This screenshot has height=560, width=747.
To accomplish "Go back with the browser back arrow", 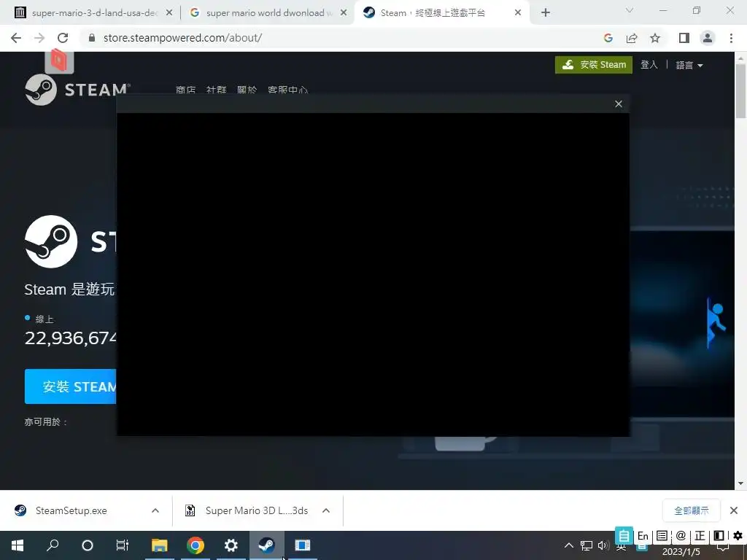I will [x=16, y=38].
